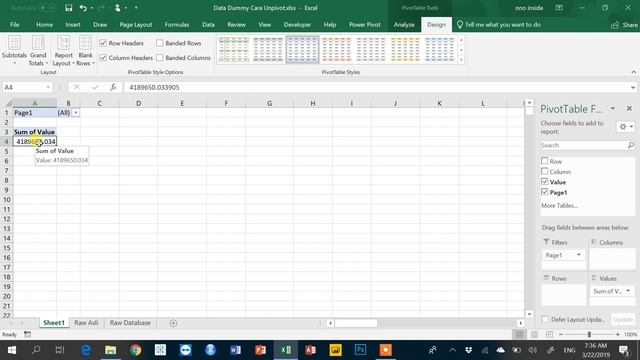Screen dimensions: 640x360
Task: Switch to Normal view in the status bar
Action: [x=519, y=334]
